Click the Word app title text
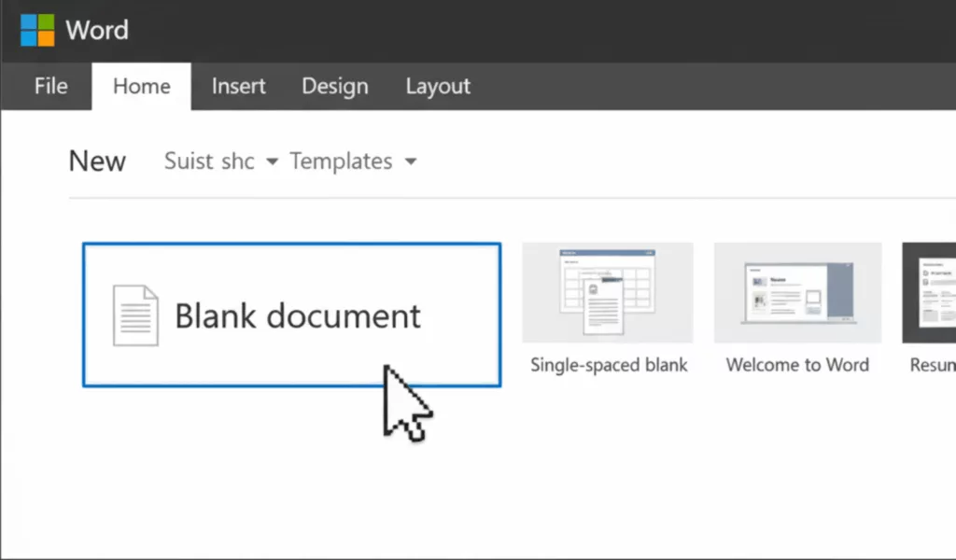This screenshot has width=956, height=560. (x=97, y=30)
